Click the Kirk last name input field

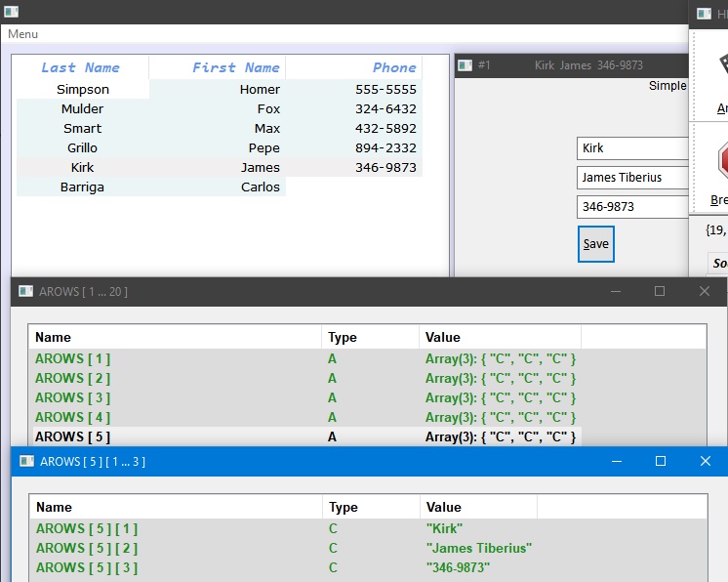pos(632,148)
